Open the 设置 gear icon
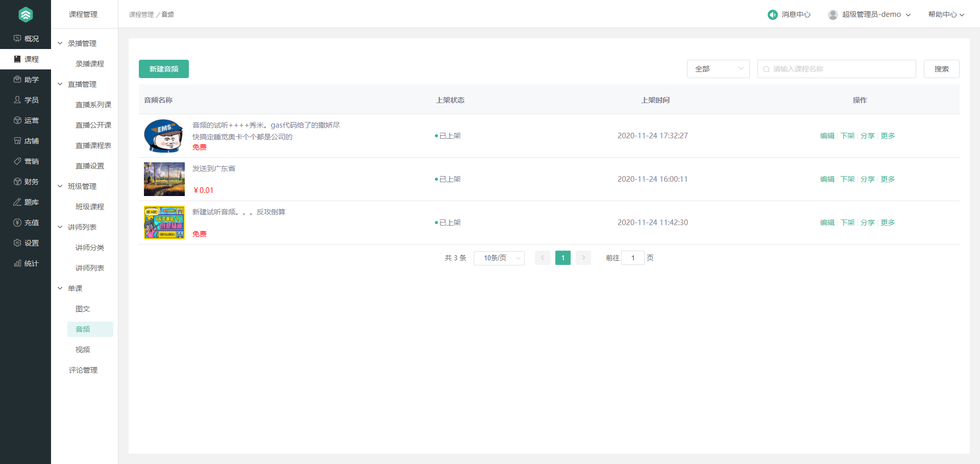Viewport: 980px width, 464px height. click(17, 243)
